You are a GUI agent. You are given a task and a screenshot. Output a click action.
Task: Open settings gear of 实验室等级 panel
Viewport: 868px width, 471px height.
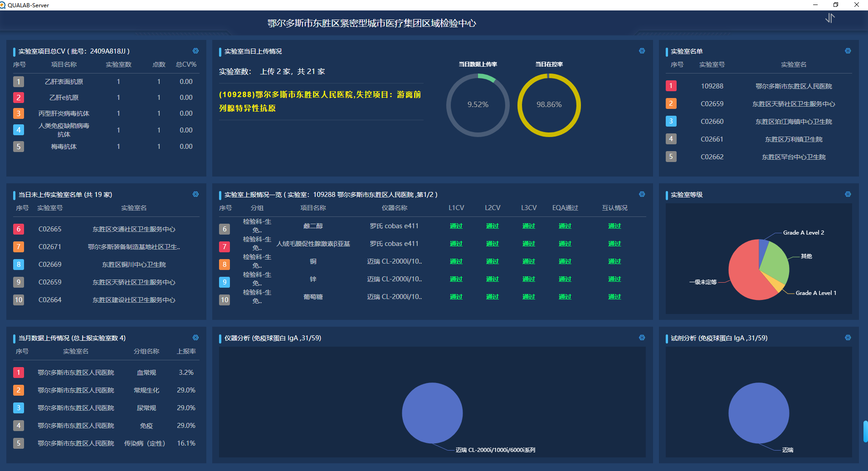pos(848,194)
